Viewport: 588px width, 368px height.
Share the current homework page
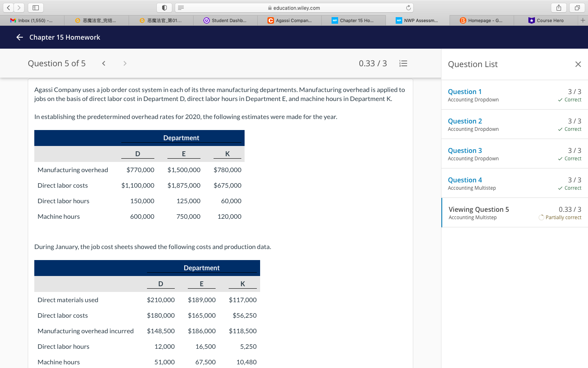tap(559, 7)
